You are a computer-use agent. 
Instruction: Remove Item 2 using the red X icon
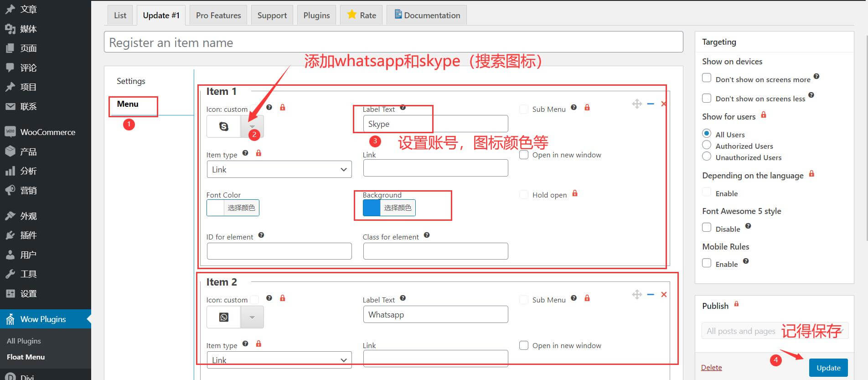tap(664, 295)
